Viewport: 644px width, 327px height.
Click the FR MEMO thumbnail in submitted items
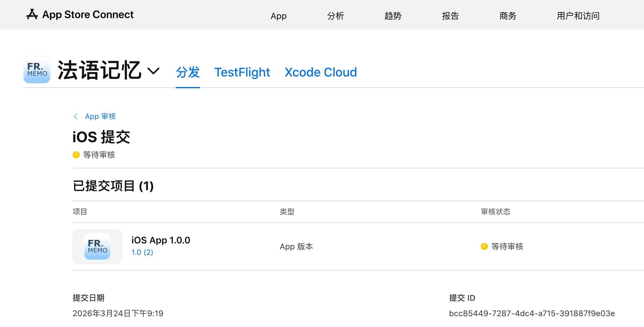pyautogui.click(x=97, y=246)
